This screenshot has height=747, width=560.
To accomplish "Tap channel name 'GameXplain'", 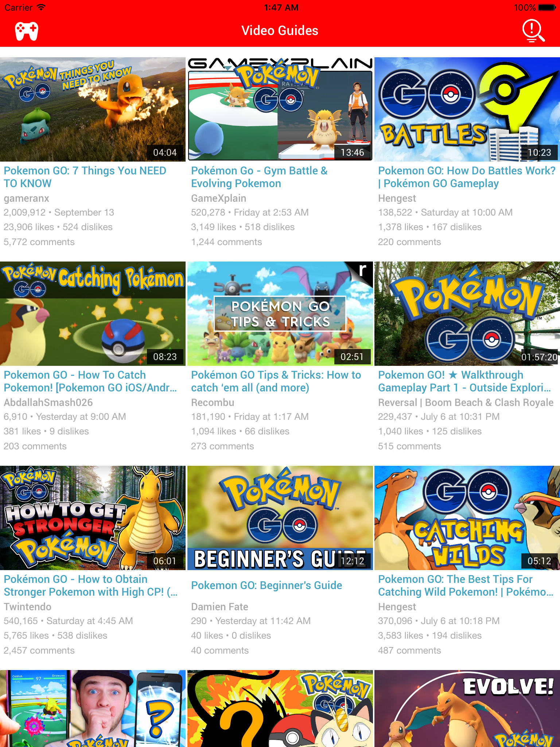I will (218, 198).
